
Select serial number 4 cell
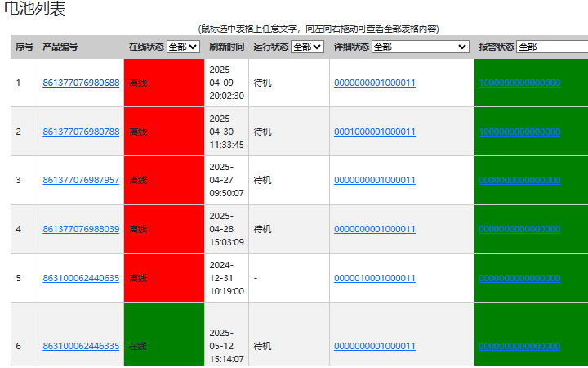[24, 229]
